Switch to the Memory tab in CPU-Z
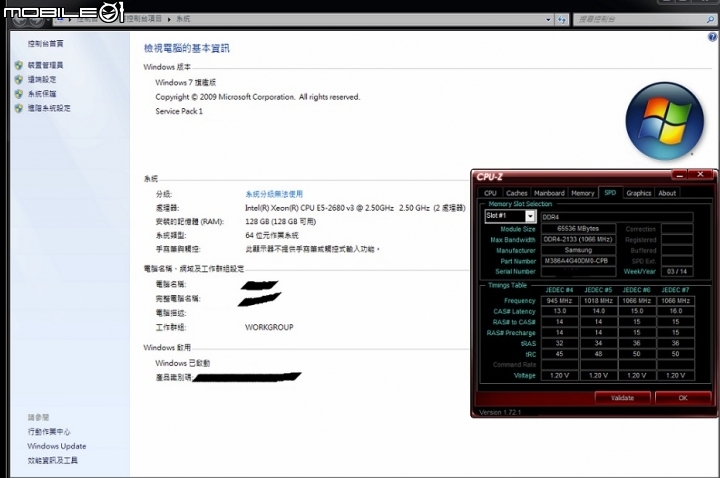This screenshot has width=720, height=478. [583, 193]
